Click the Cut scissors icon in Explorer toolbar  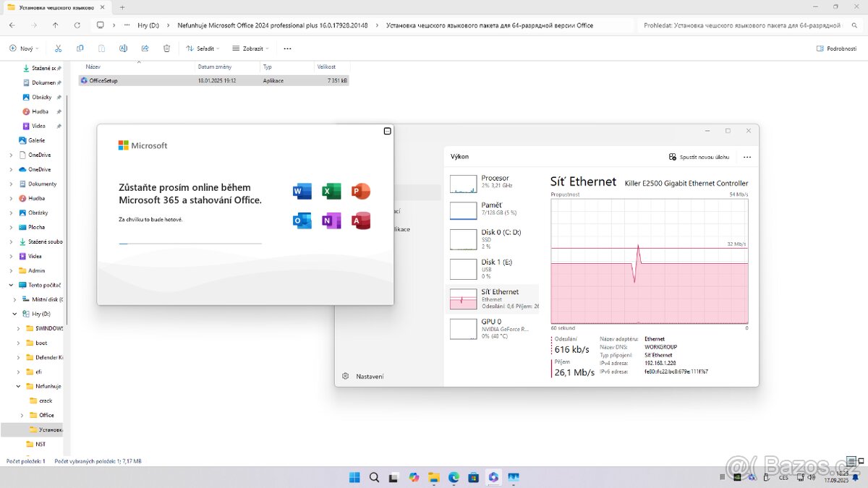click(x=58, y=48)
